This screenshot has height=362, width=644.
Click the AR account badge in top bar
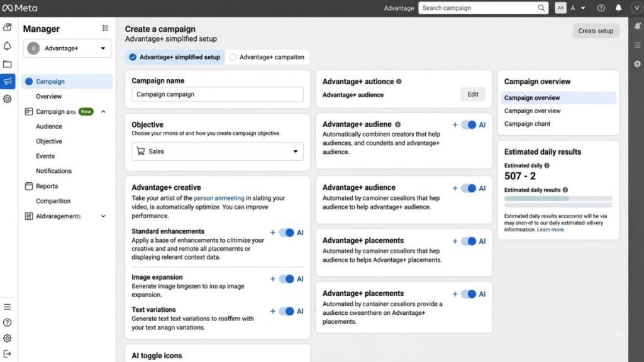click(x=560, y=8)
